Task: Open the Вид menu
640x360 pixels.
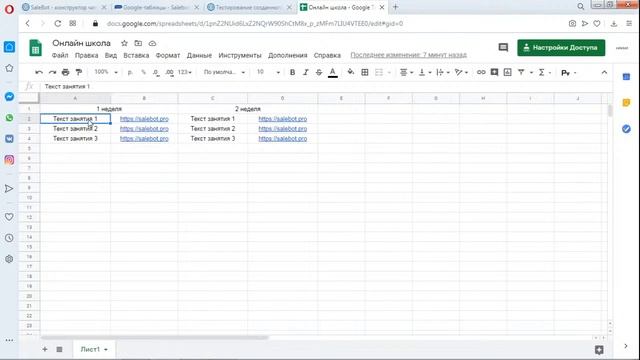Action: (111, 55)
